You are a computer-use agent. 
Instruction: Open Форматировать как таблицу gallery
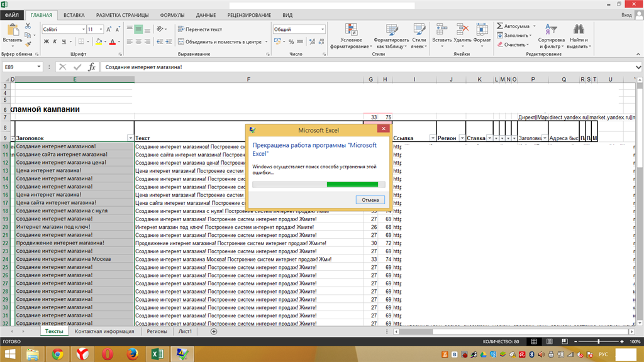point(391,36)
